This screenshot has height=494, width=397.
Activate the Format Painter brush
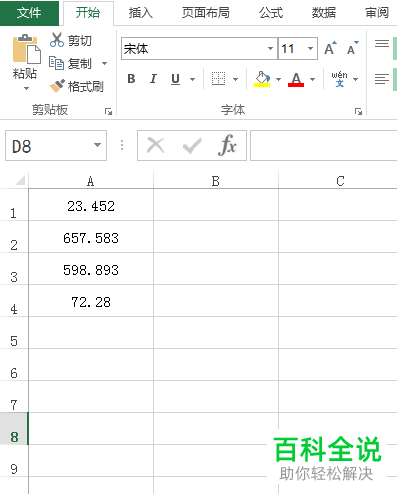click(x=57, y=86)
